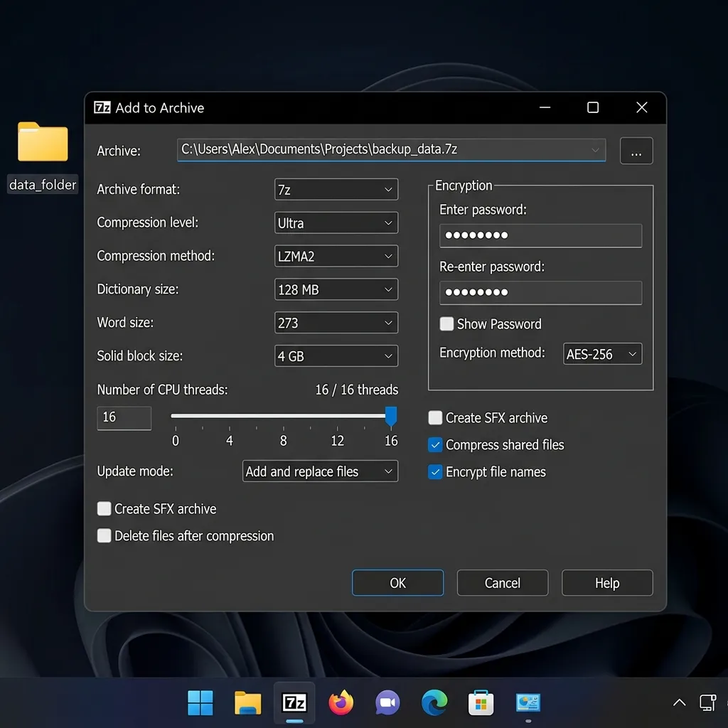Check Delete files after compression
728x728 pixels.
click(x=104, y=535)
